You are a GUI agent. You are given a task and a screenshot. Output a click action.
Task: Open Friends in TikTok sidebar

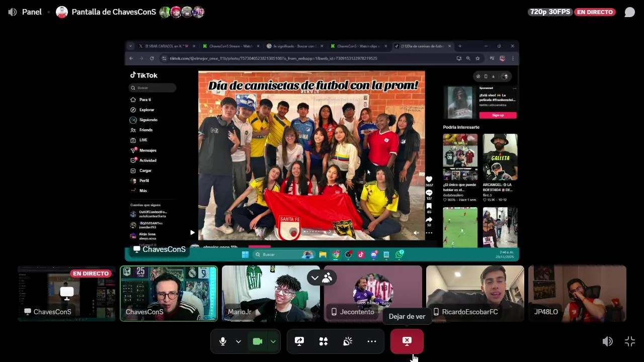(146, 130)
